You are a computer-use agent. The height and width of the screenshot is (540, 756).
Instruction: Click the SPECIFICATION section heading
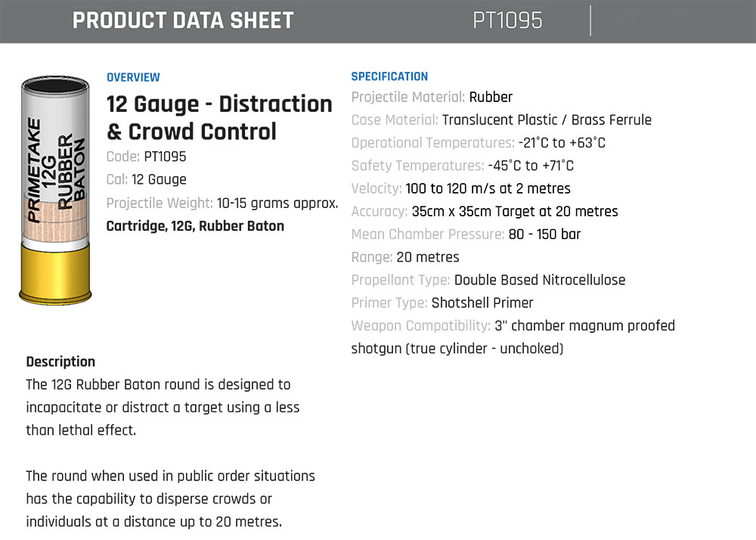pos(389,76)
